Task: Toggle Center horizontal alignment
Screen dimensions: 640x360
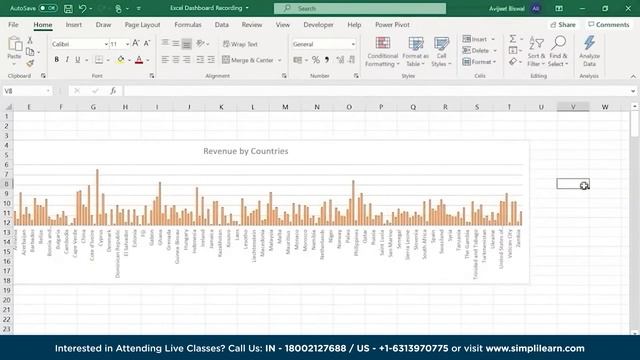Action: 176,60
